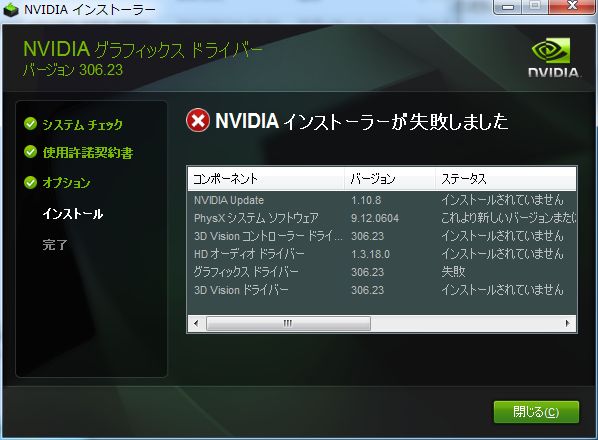The height and width of the screenshot is (440, 598).
Task: Click the horizontal scrollbar right arrow
Action: click(567, 323)
